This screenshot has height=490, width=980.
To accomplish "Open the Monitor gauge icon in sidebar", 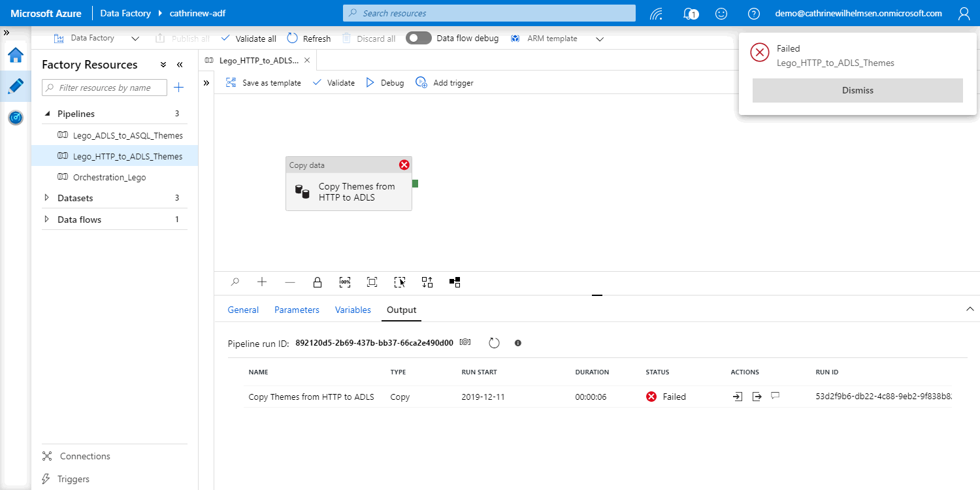I will pos(16,118).
